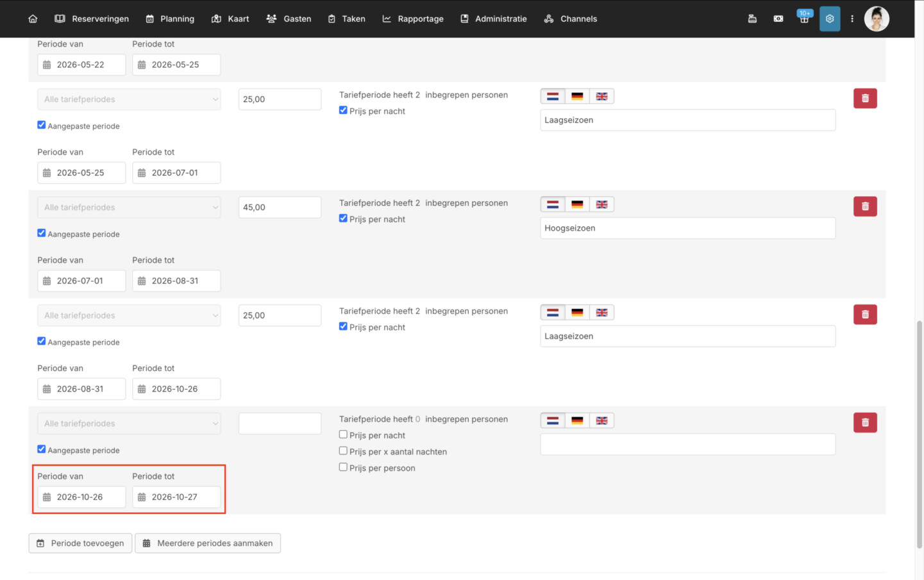
Task: Edit the Periode van 2026-10-26 date field
Action: [x=81, y=497]
